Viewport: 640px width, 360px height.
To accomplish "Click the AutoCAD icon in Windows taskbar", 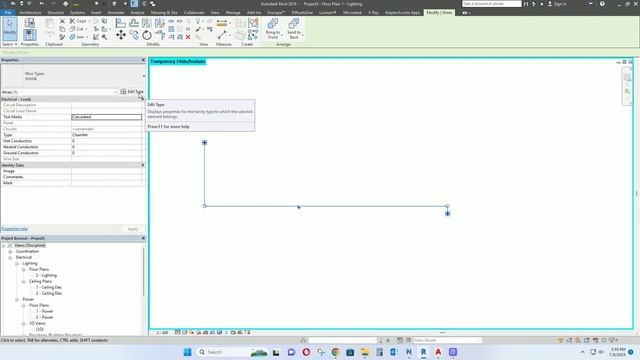I will tap(438, 352).
